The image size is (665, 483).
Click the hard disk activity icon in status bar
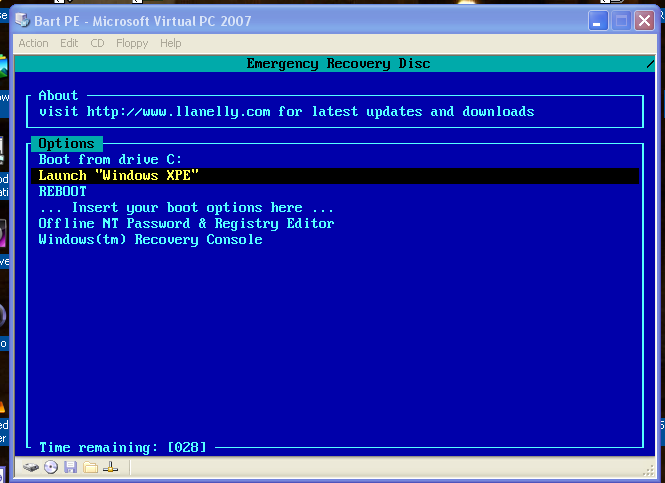31,467
